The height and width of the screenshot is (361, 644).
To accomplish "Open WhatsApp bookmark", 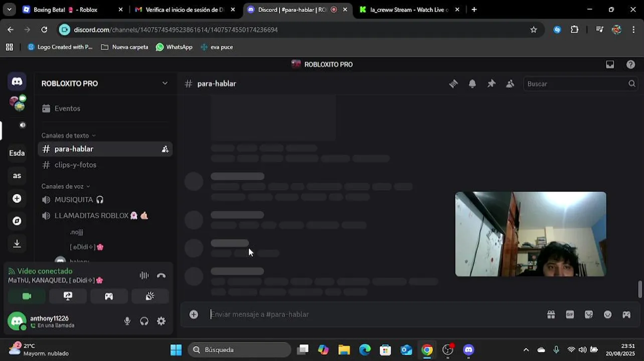I will point(174,47).
